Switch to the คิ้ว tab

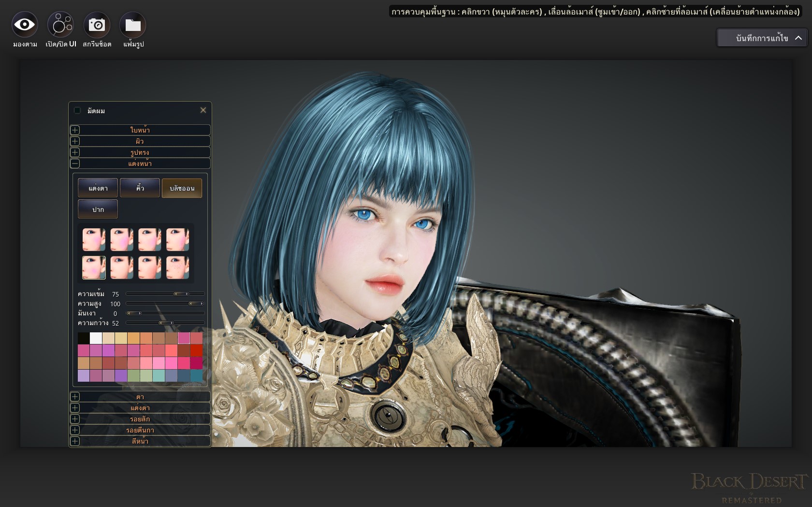coord(140,188)
